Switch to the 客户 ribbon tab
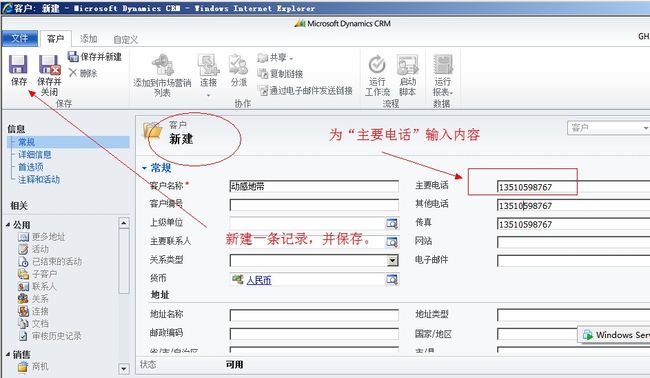The width and height of the screenshot is (650, 378). [56, 39]
